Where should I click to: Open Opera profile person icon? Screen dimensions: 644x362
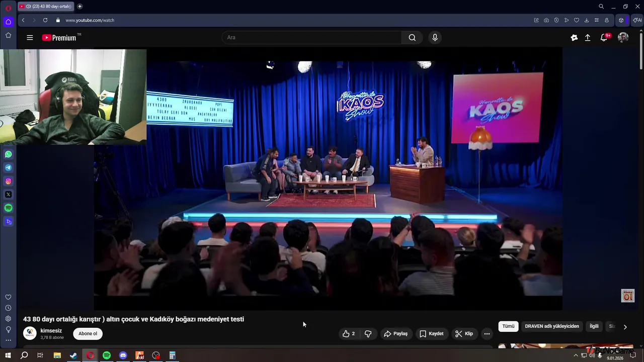coord(607,20)
